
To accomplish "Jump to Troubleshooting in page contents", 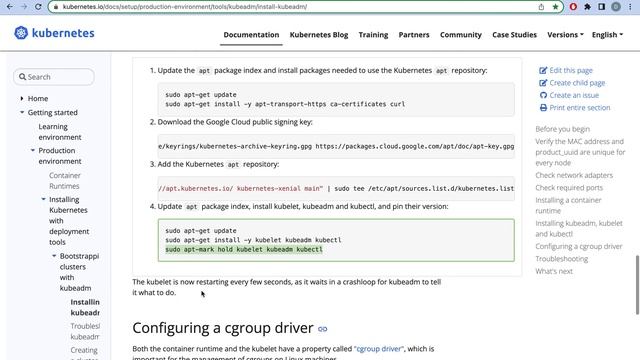I will tap(562, 259).
